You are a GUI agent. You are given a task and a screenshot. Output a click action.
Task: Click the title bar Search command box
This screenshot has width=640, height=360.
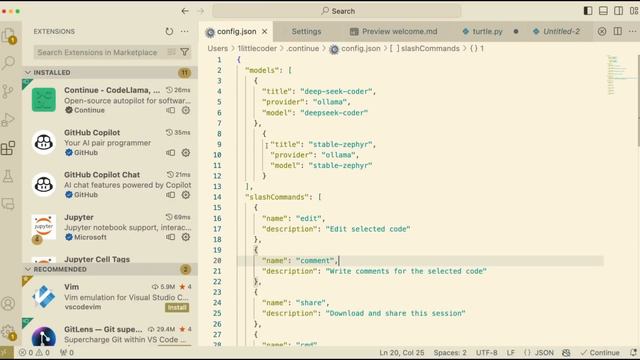point(337,11)
